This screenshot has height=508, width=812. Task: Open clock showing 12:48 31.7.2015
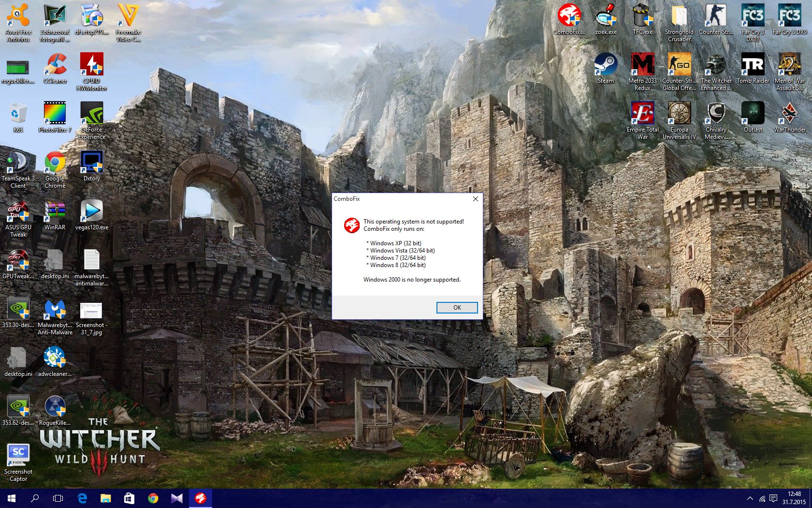pyautogui.click(x=794, y=498)
